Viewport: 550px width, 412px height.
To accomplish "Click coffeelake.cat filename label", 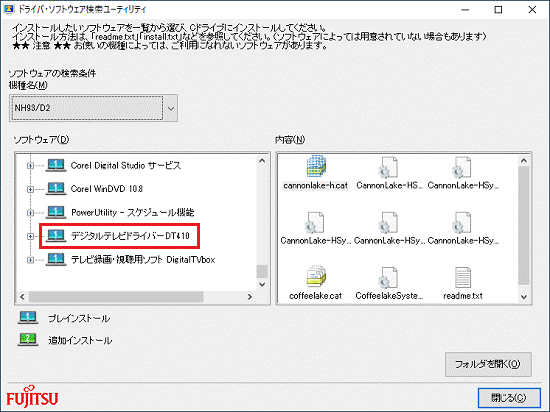I will coord(315,296).
